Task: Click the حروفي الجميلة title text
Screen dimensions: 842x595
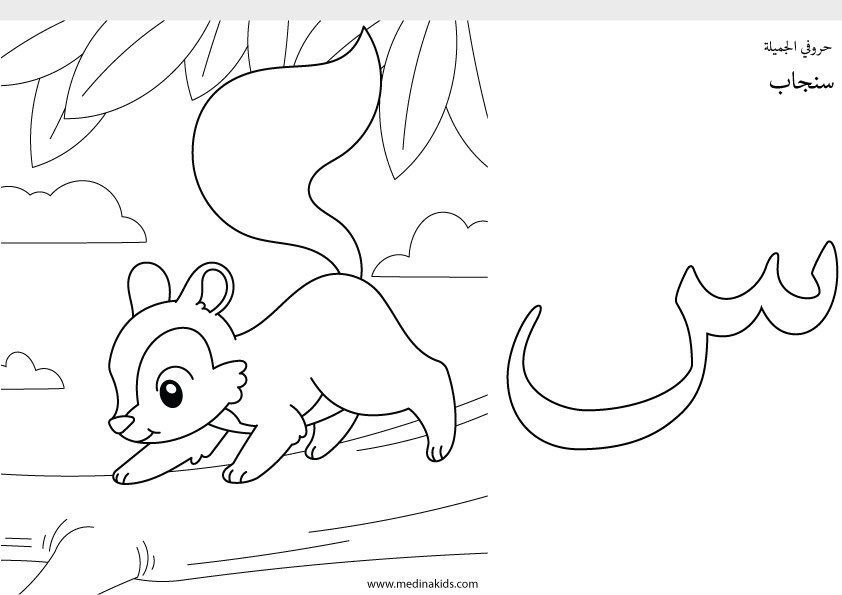Action: coord(797,47)
